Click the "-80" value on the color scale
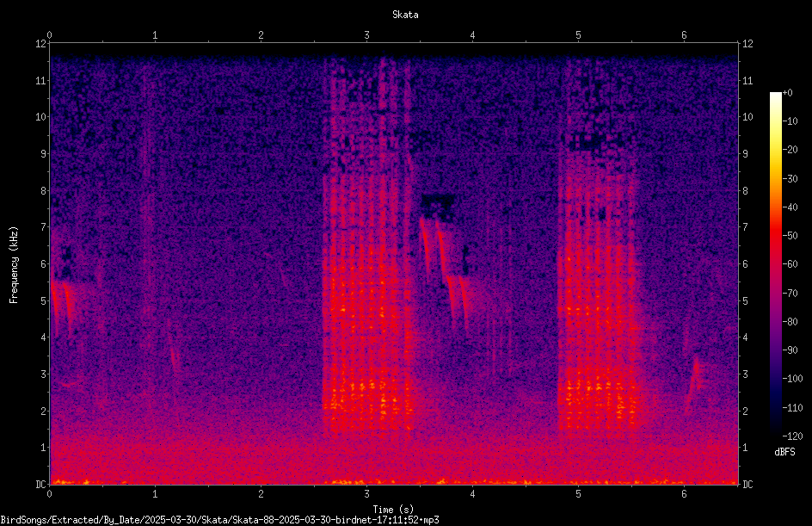812x526 pixels. pyautogui.click(x=790, y=322)
